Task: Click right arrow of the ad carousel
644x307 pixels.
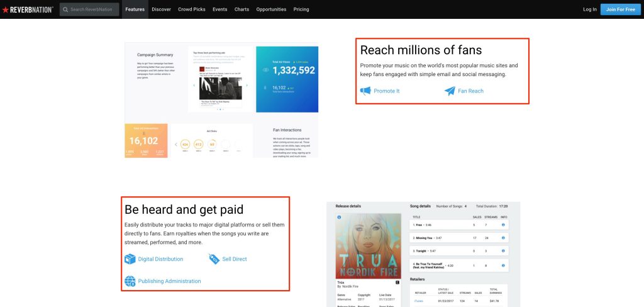Action: pos(247,86)
